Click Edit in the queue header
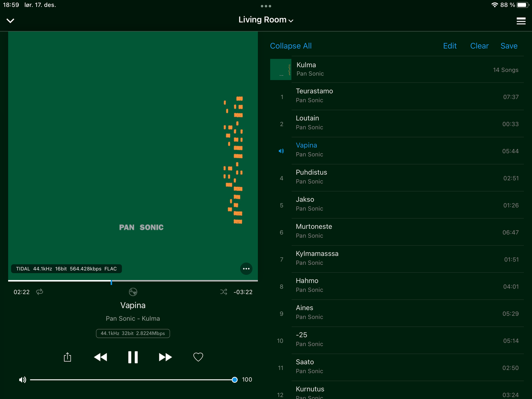 point(450,46)
